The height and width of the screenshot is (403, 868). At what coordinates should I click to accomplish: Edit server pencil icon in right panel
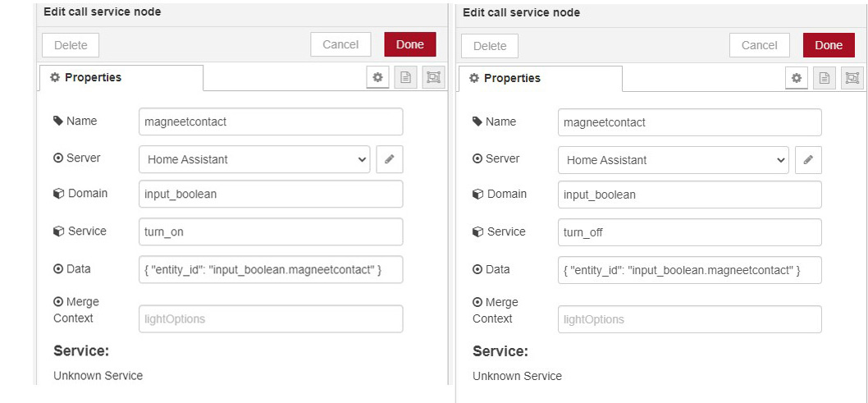coord(809,160)
